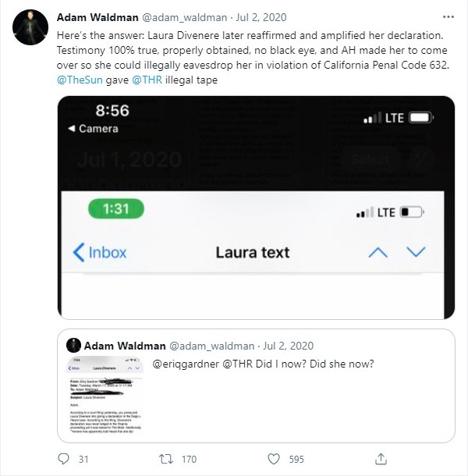
Task: Open the quoted tweet text to eriqgardner
Action: point(263,364)
